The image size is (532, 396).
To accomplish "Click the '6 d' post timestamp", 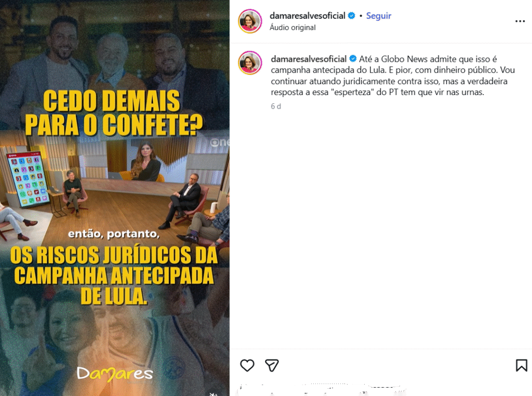I will (x=276, y=106).
